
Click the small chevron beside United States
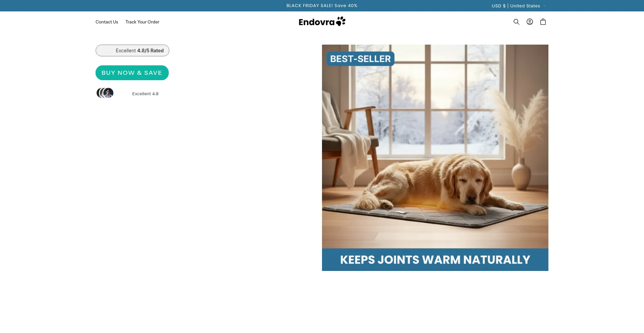(x=544, y=6)
